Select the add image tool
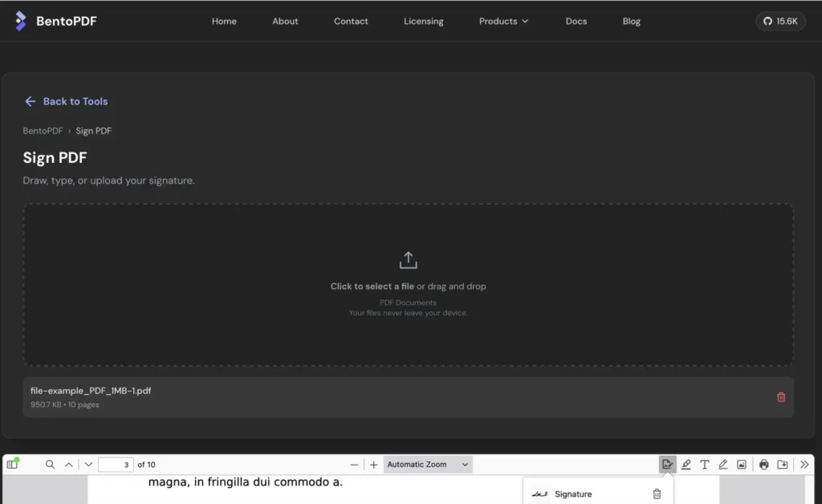This screenshot has height=504, width=822. (x=741, y=464)
